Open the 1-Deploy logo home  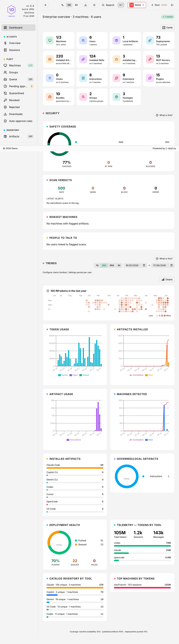(11, 11)
